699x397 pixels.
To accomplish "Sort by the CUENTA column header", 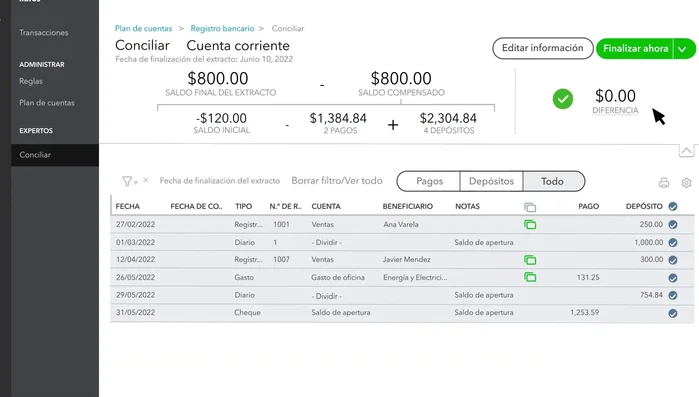I will tap(326, 206).
